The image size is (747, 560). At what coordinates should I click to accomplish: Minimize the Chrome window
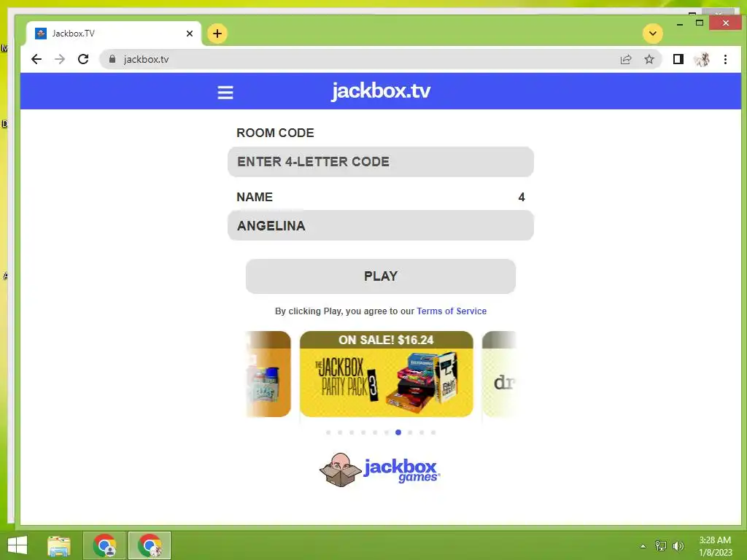tap(680, 24)
